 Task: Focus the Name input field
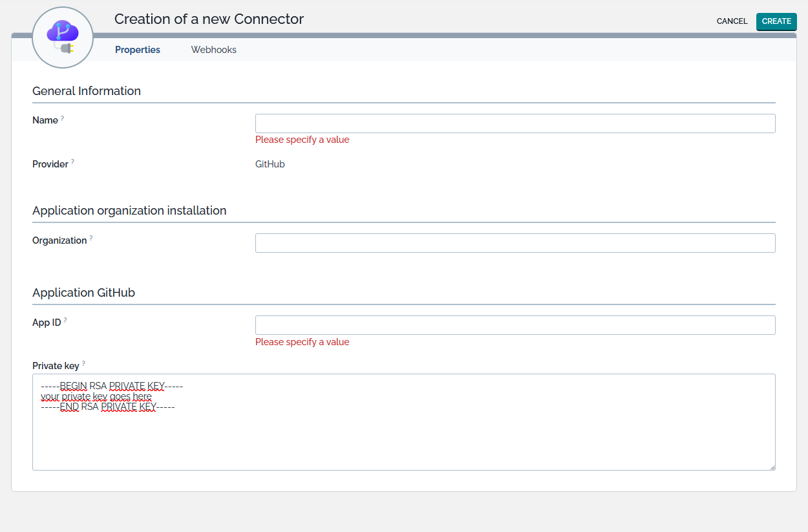pyautogui.click(x=515, y=123)
